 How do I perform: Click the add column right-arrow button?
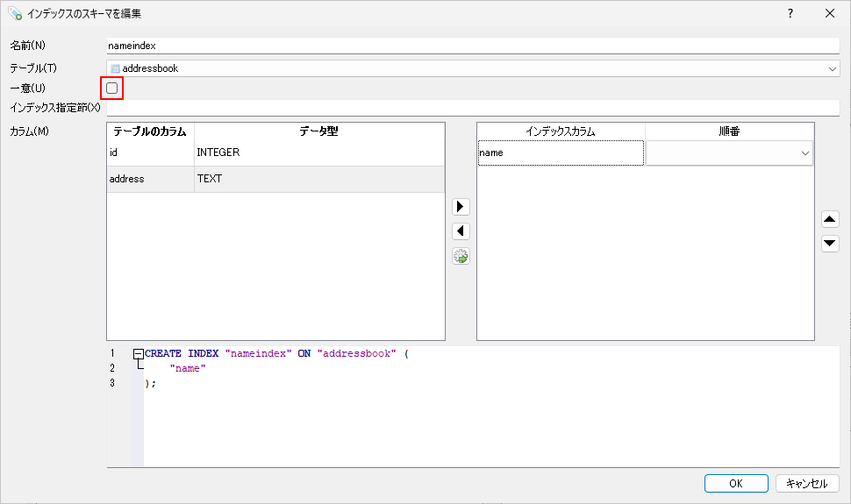click(x=461, y=207)
